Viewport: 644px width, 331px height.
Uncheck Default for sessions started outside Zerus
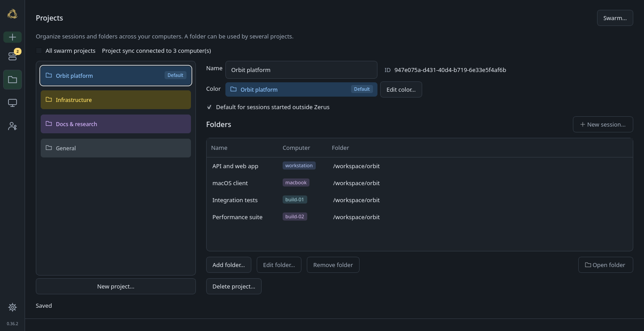(209, 107)
